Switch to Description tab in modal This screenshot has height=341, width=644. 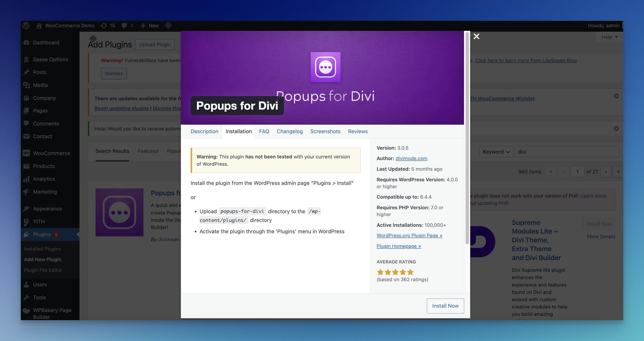tap(204, 131)
